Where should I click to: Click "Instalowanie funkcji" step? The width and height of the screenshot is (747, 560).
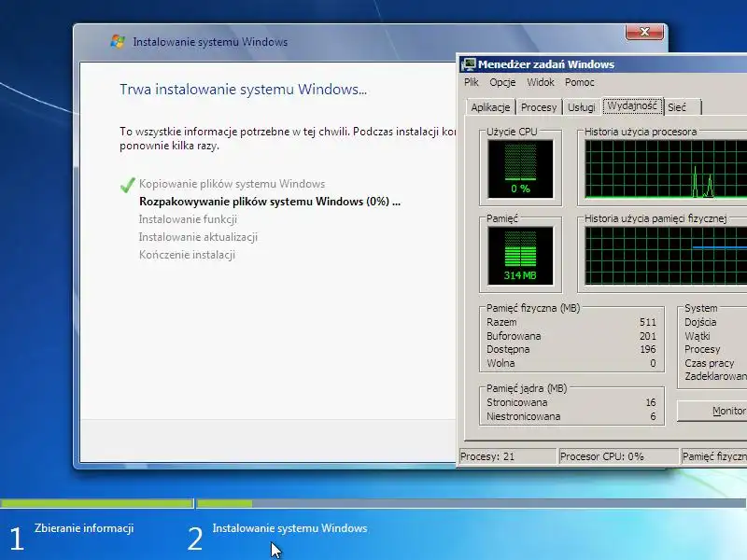[x=188, y=219]
